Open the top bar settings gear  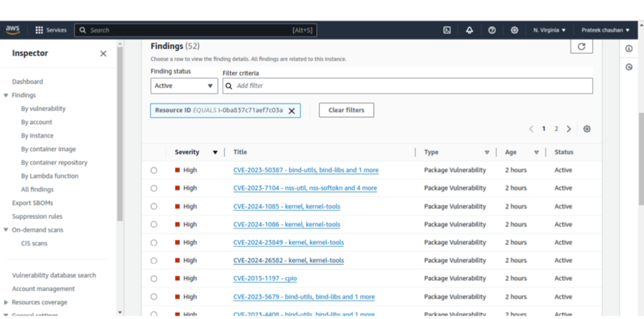tap(514, 30)
